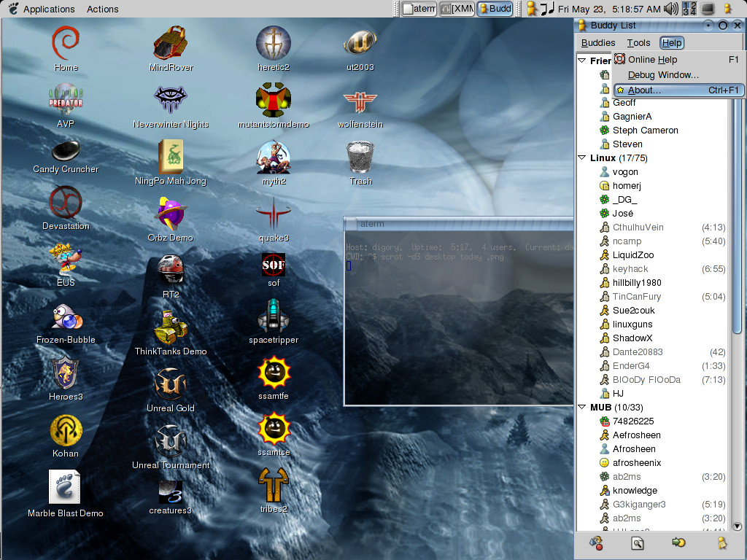Open Debug Window from Help menu
The image size is (747, 560).
click(x=678, y=75)
